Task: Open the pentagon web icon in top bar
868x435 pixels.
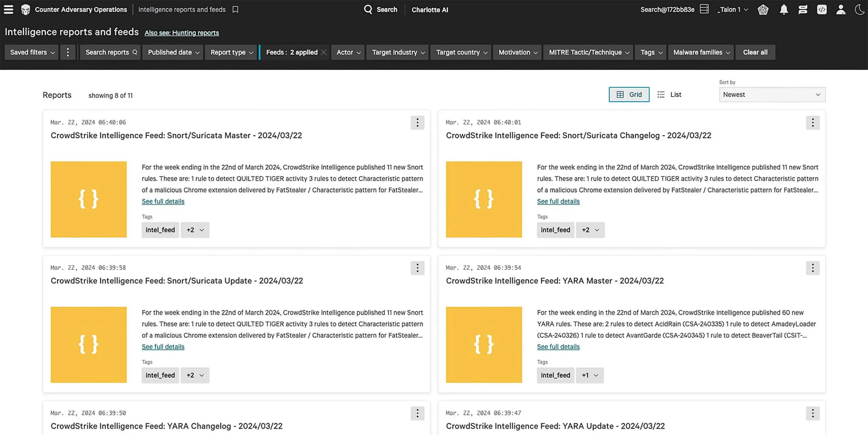Action: 763,10
